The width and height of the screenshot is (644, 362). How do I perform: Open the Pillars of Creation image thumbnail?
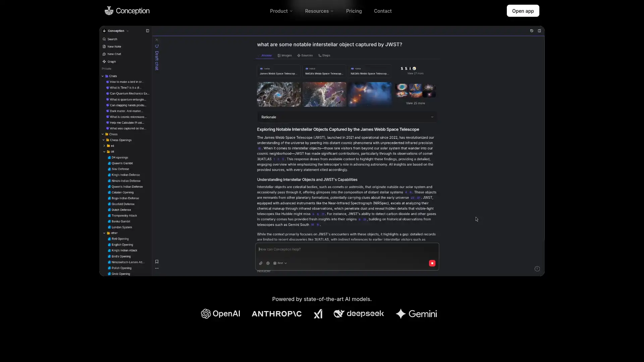[x=324, y=95]
